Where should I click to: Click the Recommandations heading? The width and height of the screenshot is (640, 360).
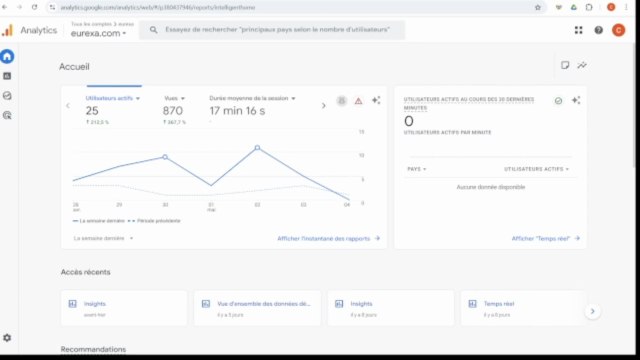(x=93, y=349)
